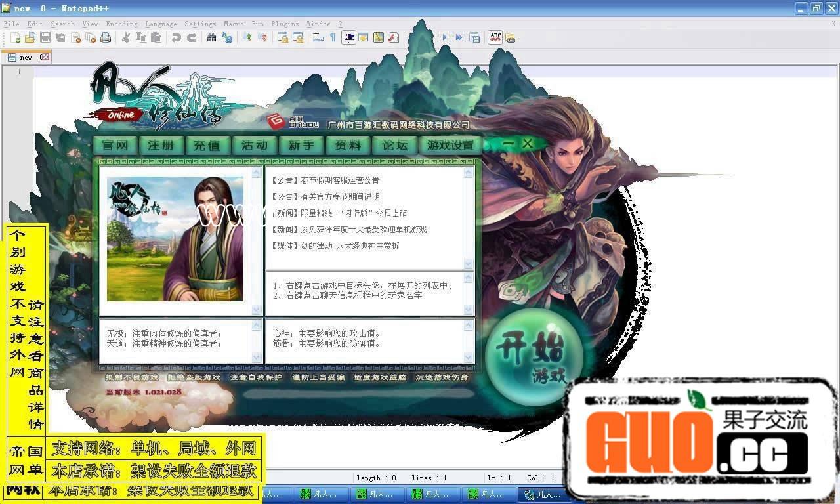Image resolution: width=840 pixels, height=504 pixels.
Task: Toggle the Indent Guide toolbar icon
Action: tap(348, 37)
